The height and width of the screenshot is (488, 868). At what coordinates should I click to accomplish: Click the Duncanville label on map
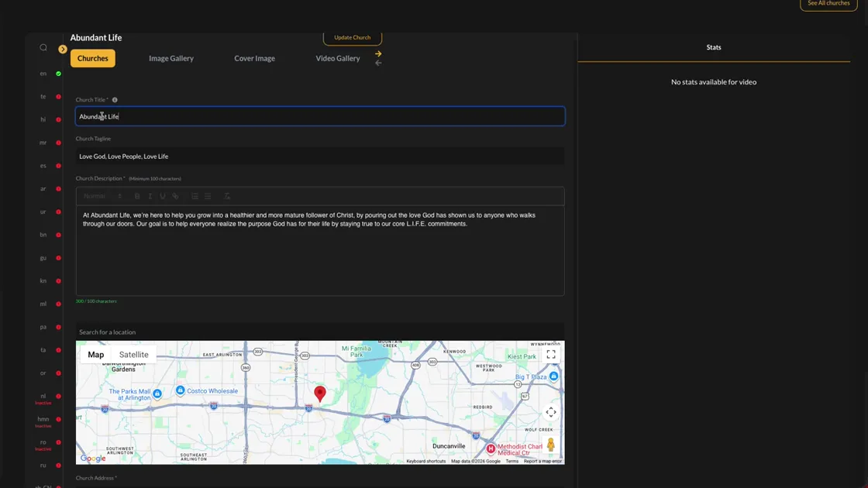449,446
